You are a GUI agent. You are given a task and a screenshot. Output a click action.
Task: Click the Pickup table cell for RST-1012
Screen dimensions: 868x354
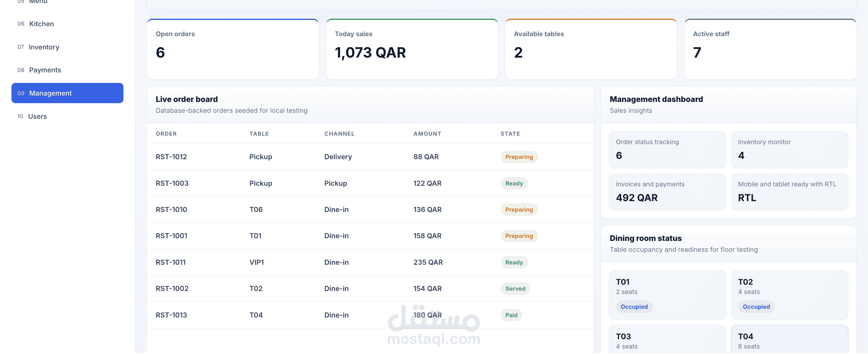click(260, 157)
